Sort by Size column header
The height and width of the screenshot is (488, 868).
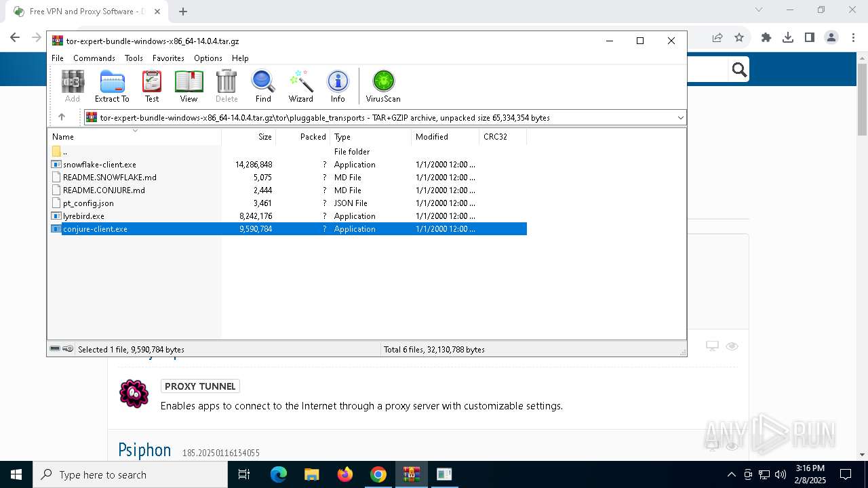click(249, 137)
